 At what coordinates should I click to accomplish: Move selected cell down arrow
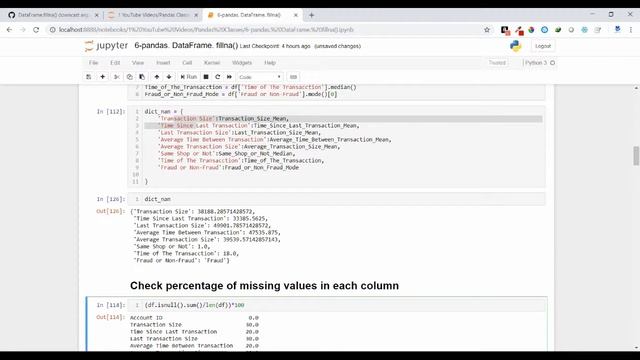169,77
